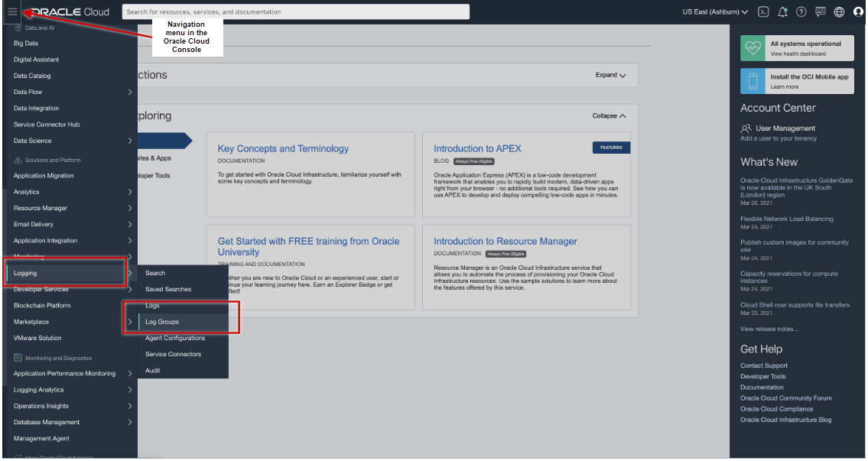Screen dimensions: 868x461
Task: Open FREE training from Oracle University link
Action: tap(308, 246)
